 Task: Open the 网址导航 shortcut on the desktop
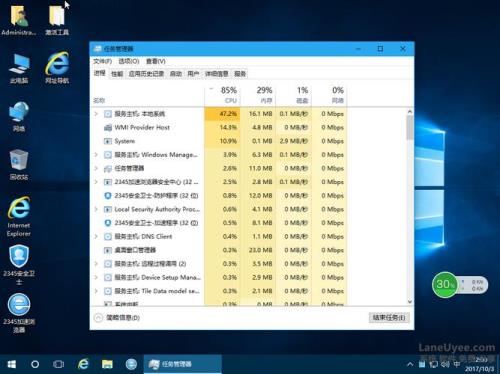57,68
